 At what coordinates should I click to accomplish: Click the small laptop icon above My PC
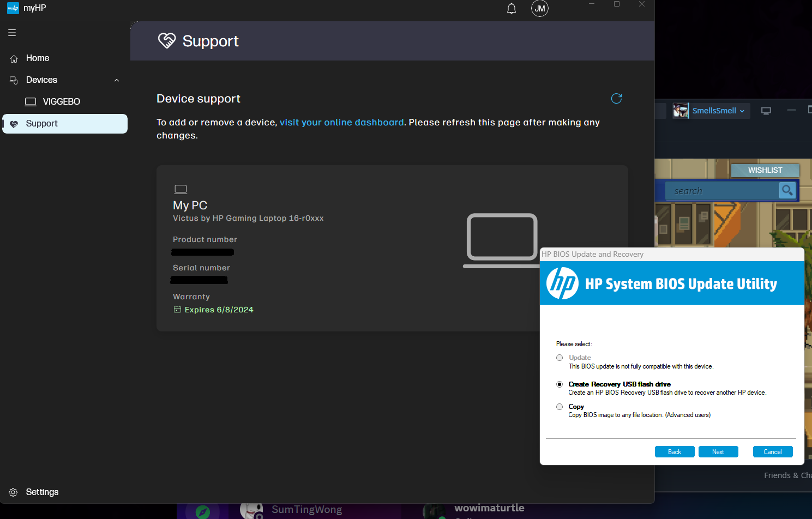coord(181,189)
